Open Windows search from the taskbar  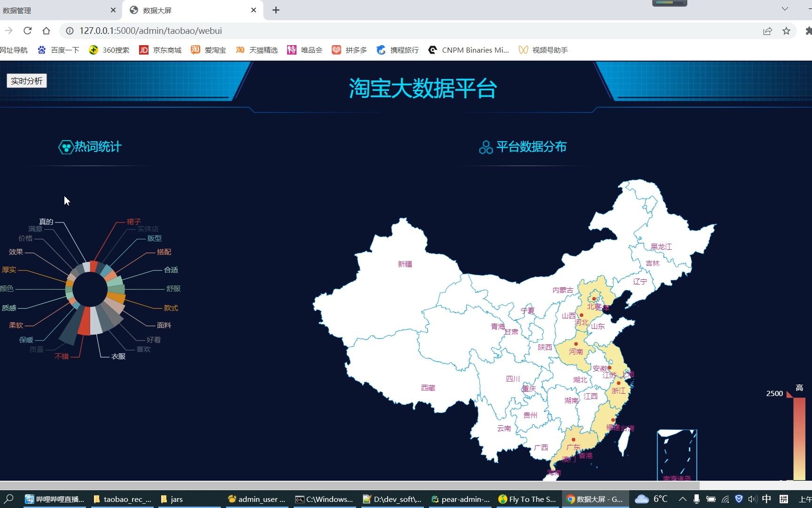coord(9,499)
